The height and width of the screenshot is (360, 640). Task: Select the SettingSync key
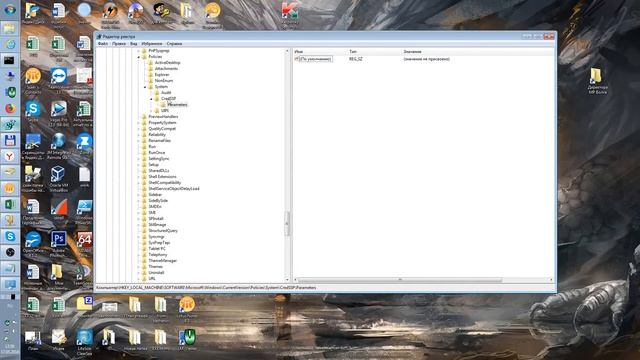click(159, 158)
